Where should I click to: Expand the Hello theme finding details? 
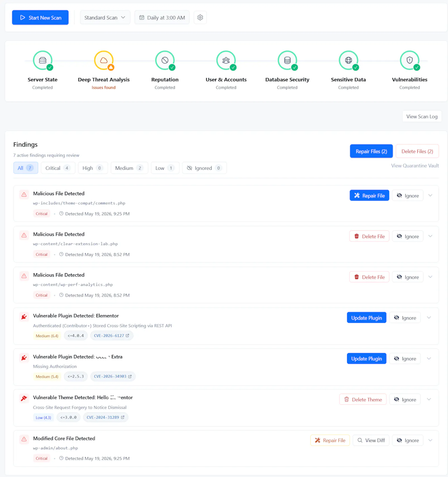pyautogui.click(x=429, y=399)
